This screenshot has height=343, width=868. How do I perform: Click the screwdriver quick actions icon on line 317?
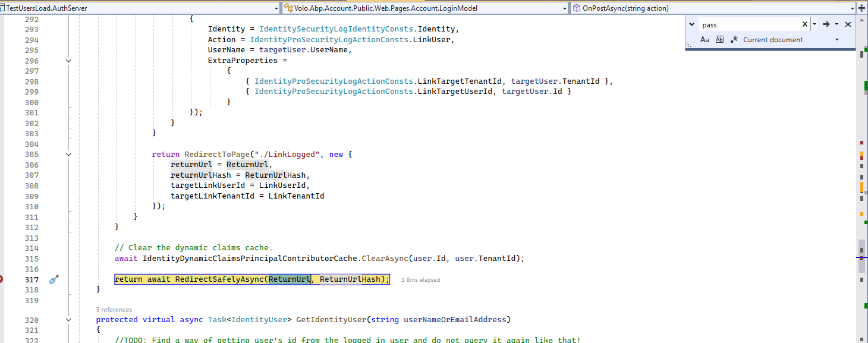54,279
